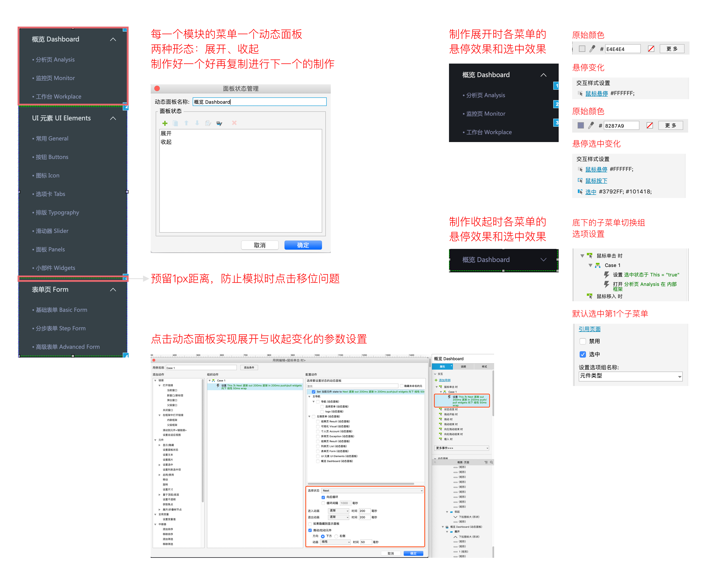The image size is (722, 588).
Task: Click the no-fill slash icon beside 8287A9
Action: coord(649,126)
